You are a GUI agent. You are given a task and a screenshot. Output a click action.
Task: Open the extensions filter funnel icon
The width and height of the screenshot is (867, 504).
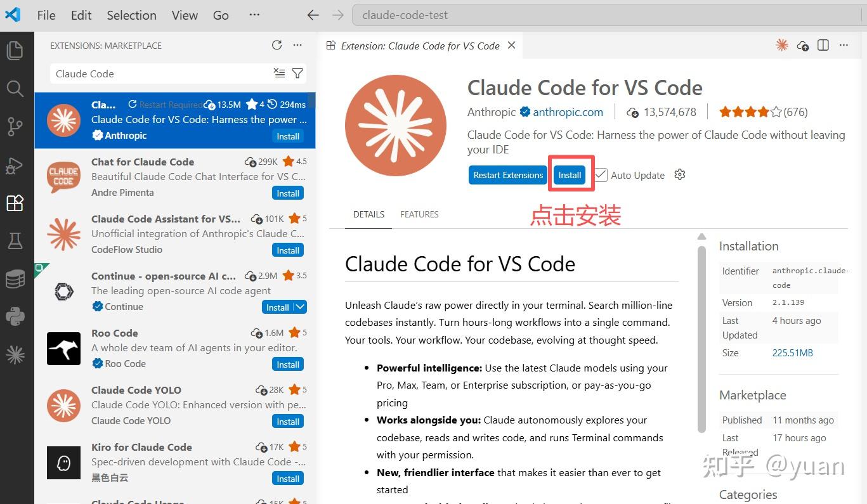tap(297, 74)
